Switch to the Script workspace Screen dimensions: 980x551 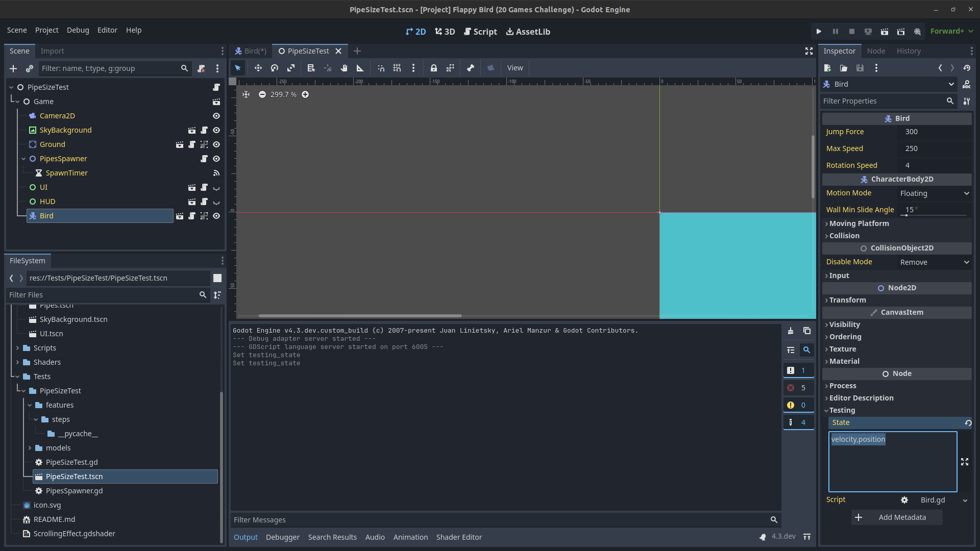tap(480, 32)
